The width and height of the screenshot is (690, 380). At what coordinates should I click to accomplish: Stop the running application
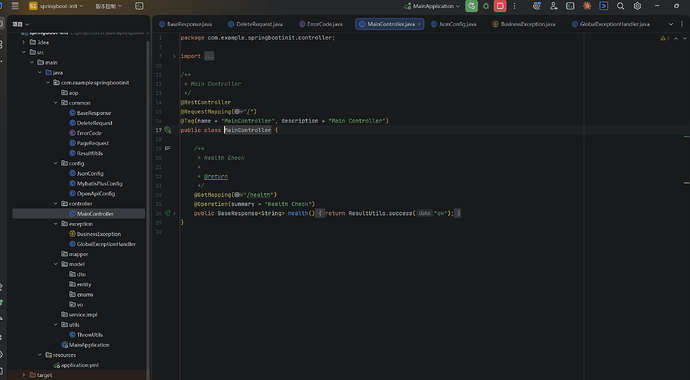click(x=500, y=6)
